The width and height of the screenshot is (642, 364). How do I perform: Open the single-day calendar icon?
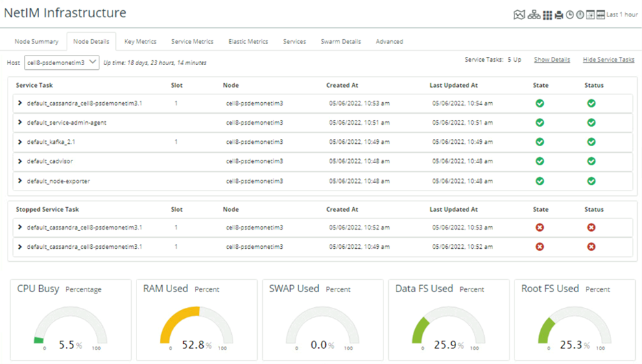pos(590,15)
